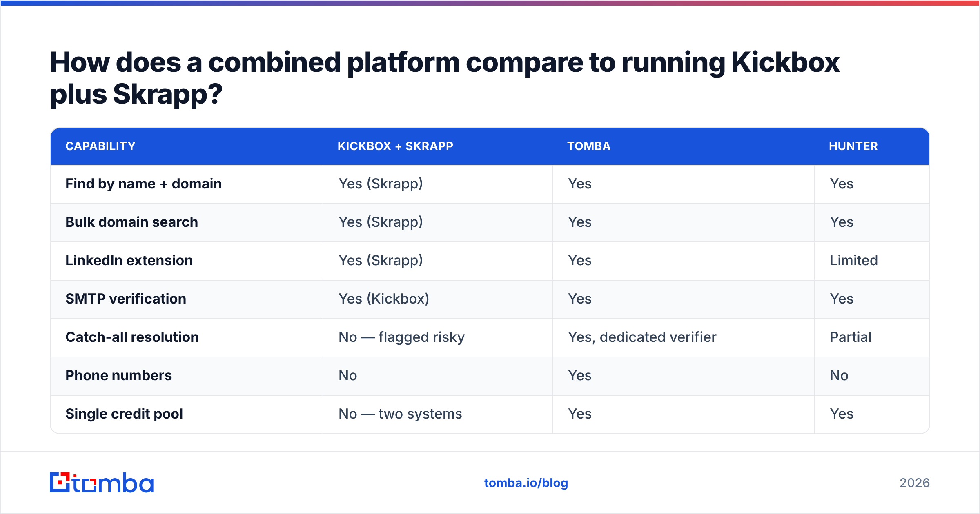Click the headline about Kickbox plus Skrapp
The height and width of the screenshot is (514, 980).
(x=445, y=78)
